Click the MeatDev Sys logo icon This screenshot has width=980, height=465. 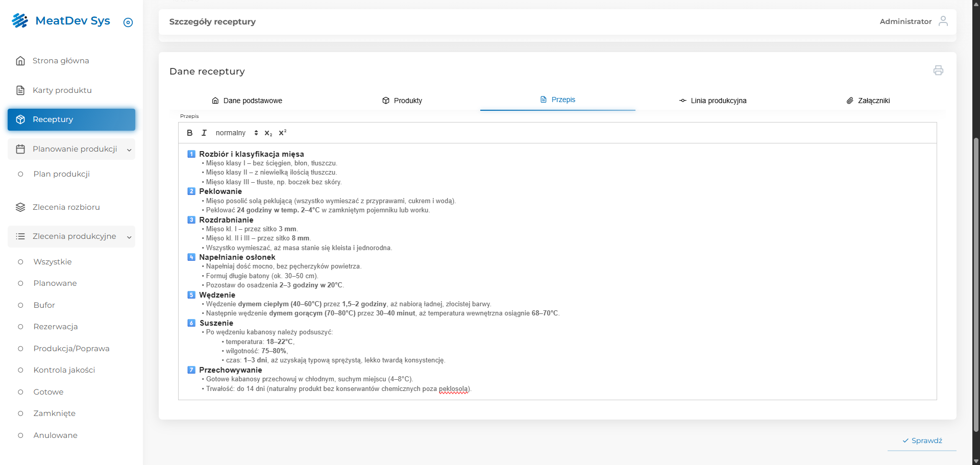[x=20, y=20]
